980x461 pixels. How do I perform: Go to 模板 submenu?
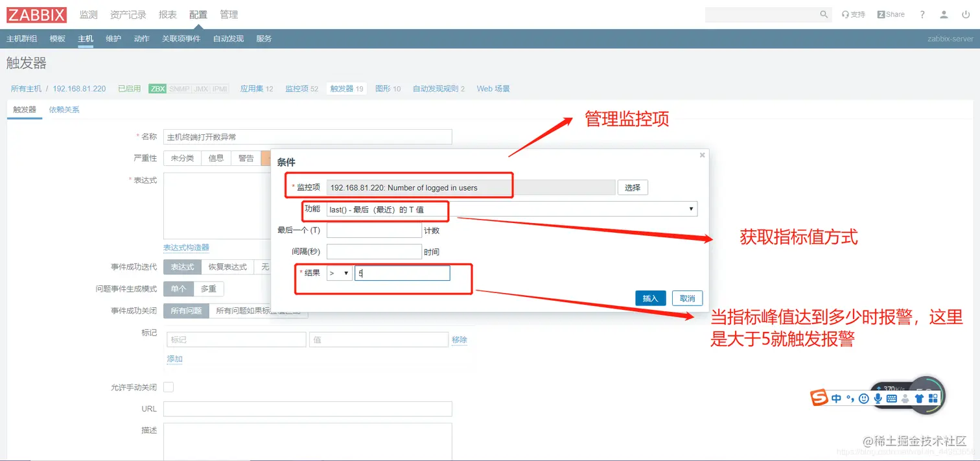click(58, 39)
